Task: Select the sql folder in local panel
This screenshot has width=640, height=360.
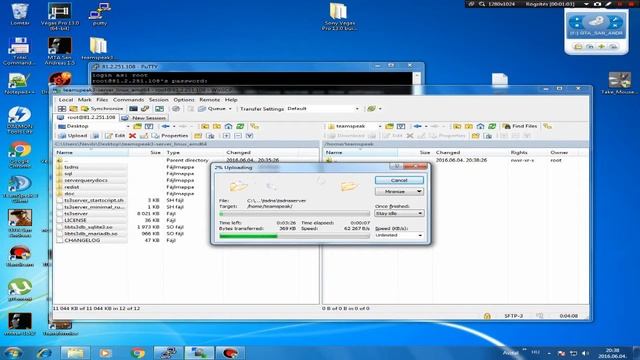Action: (x=68, y=173)
